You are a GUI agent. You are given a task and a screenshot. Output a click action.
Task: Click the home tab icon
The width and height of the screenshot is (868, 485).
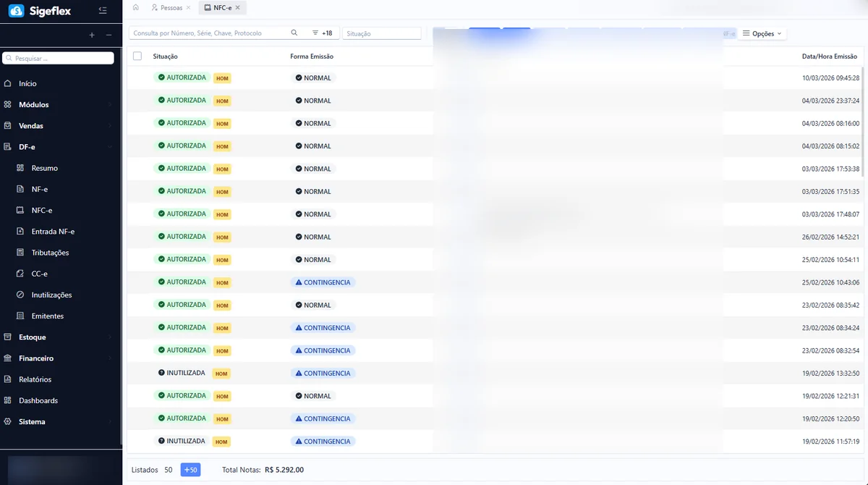pyautogui.click(x=135, y=7)
